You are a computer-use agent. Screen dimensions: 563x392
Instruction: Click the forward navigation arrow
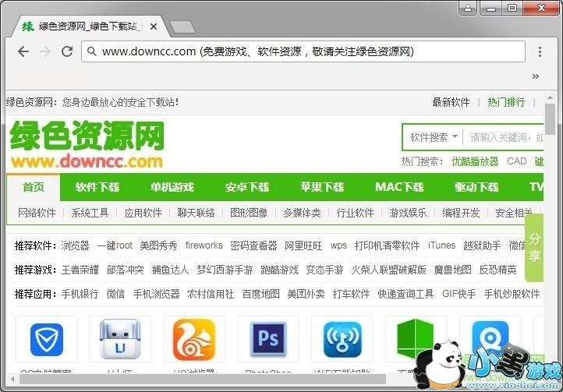tap(45, 51)
